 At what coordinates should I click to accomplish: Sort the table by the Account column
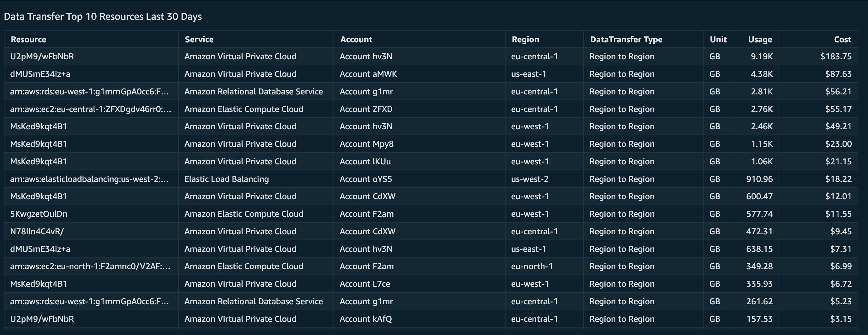356,39
